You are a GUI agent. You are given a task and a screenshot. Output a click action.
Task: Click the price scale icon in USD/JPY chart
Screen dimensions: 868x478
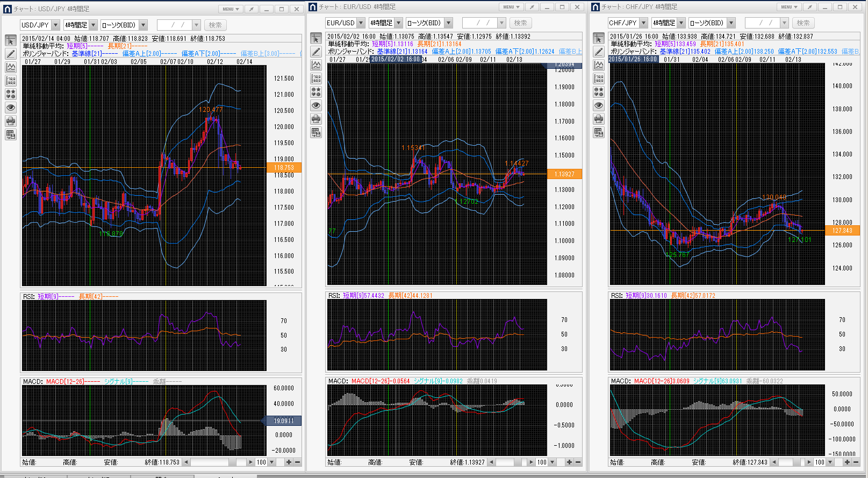click(11, 81)
